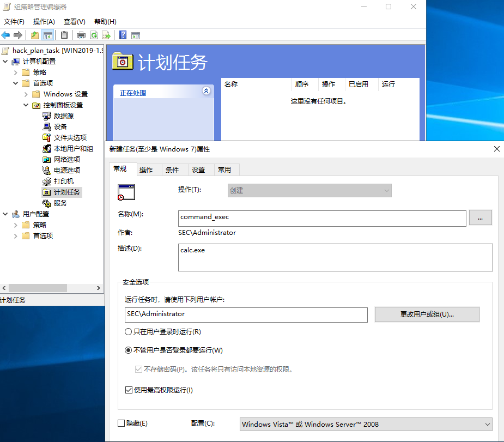Click the Up One Level folder icon
Image resolution: width=504 pixels, height=442 pixels.
(35, 35)
